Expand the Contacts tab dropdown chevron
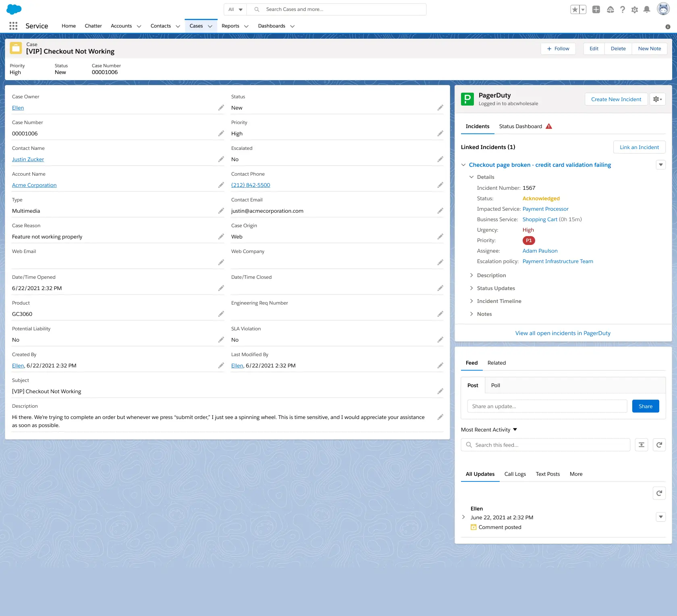The height and width of the screenshot is (616, 677). tap(178, 26)
